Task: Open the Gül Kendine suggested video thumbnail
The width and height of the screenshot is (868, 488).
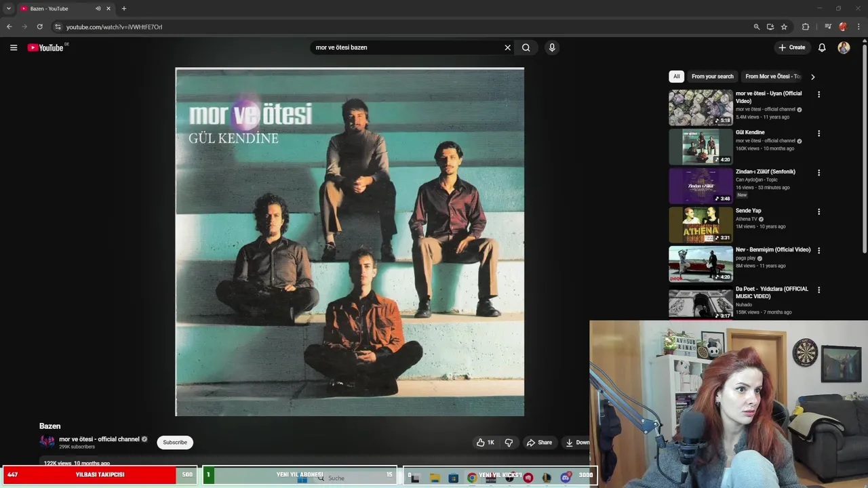Action: [x=701, y=146]
